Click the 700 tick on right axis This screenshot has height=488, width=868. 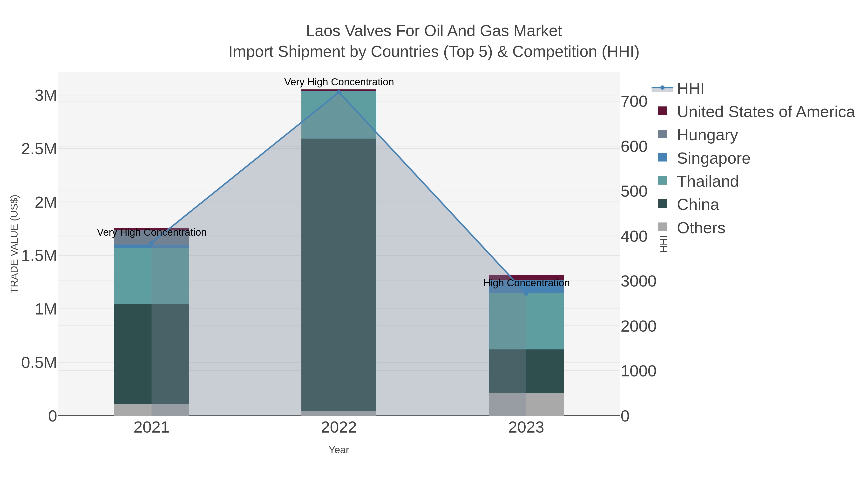(634, 101)
